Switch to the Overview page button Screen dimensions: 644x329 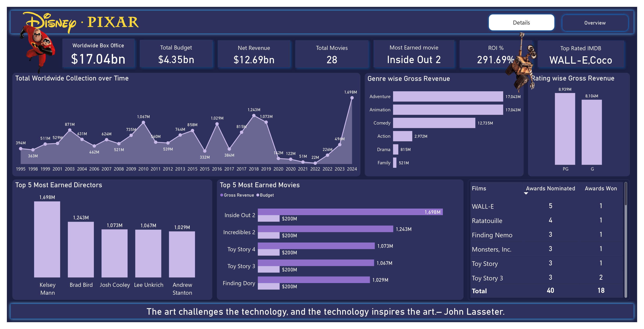click(595, 23)
